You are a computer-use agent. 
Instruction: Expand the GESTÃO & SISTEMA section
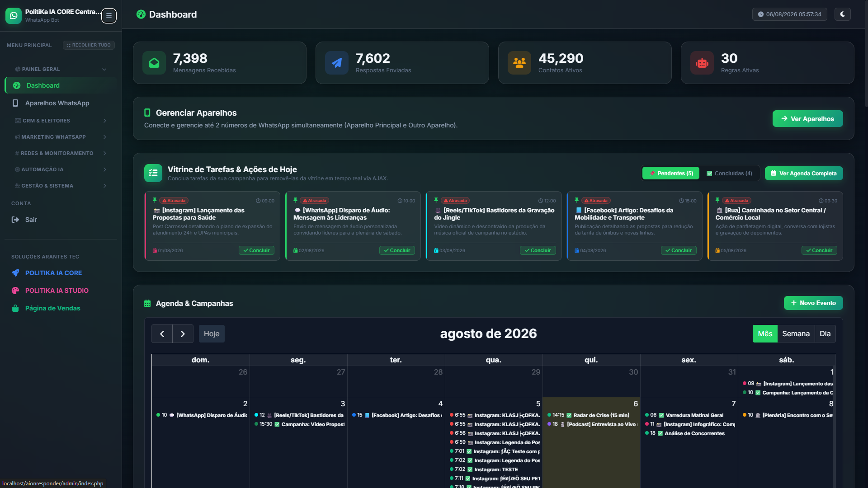point(61,186)
